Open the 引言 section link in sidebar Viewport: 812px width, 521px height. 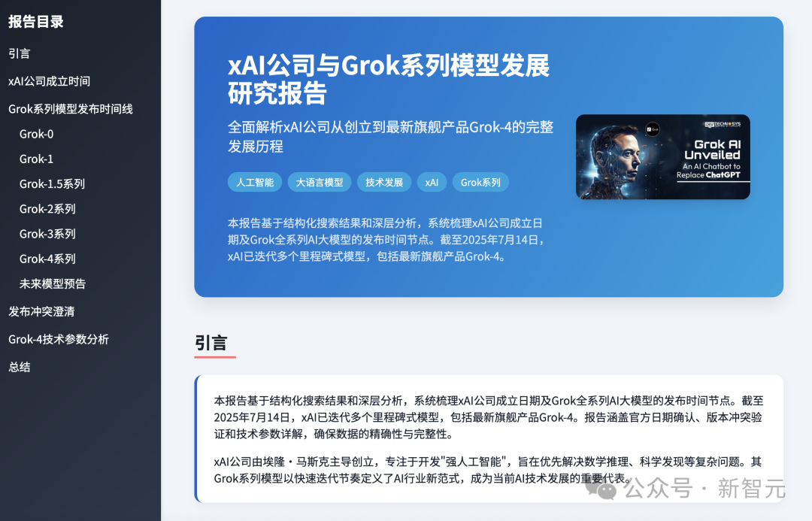click(x=19, y=53)
